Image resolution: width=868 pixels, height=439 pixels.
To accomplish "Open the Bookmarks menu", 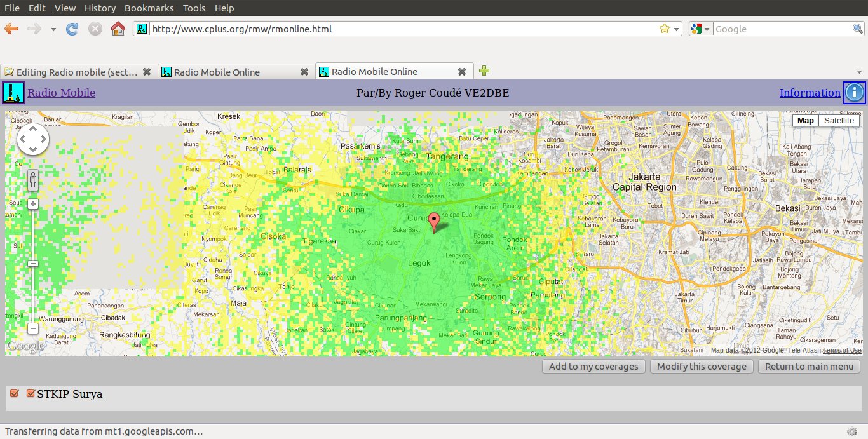I will (x=149, y=8).
